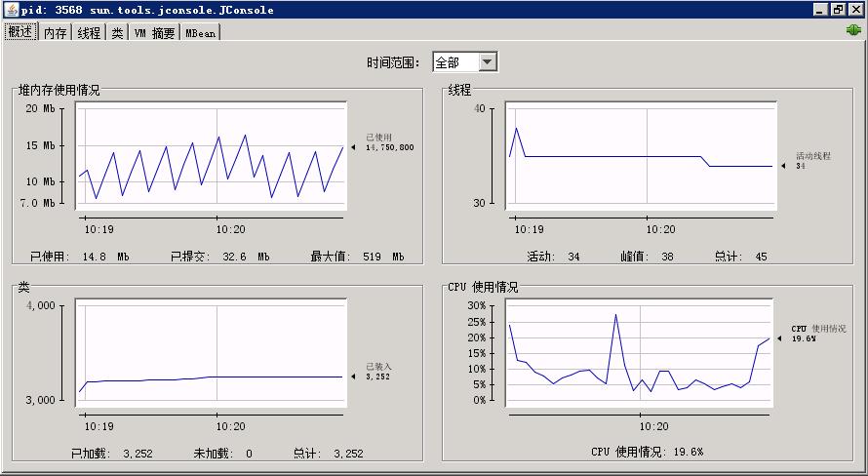868x476 pixels.
Task: Click the Java icon in title bar
Action: (9, 10)
